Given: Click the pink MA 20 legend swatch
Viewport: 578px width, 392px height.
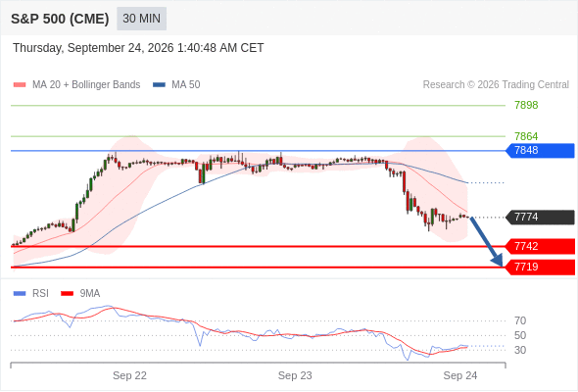Looking at the screenshot, I should 20,85.
